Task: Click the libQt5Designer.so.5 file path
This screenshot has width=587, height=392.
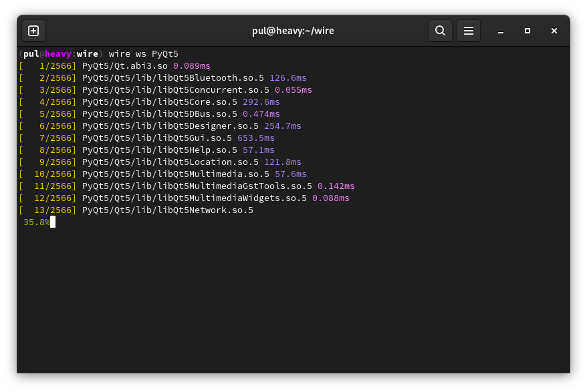Action: [170, 126]
